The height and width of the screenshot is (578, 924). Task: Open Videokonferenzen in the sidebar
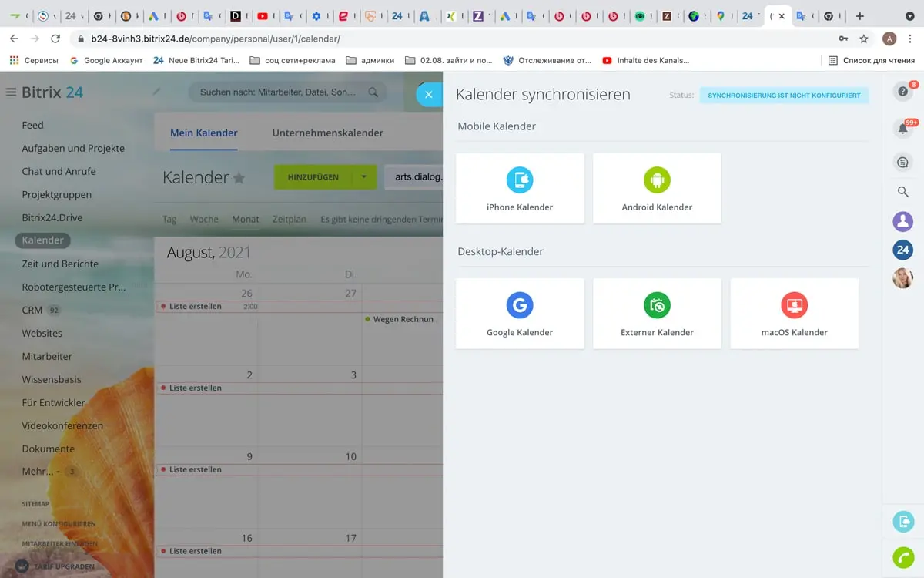62,425
